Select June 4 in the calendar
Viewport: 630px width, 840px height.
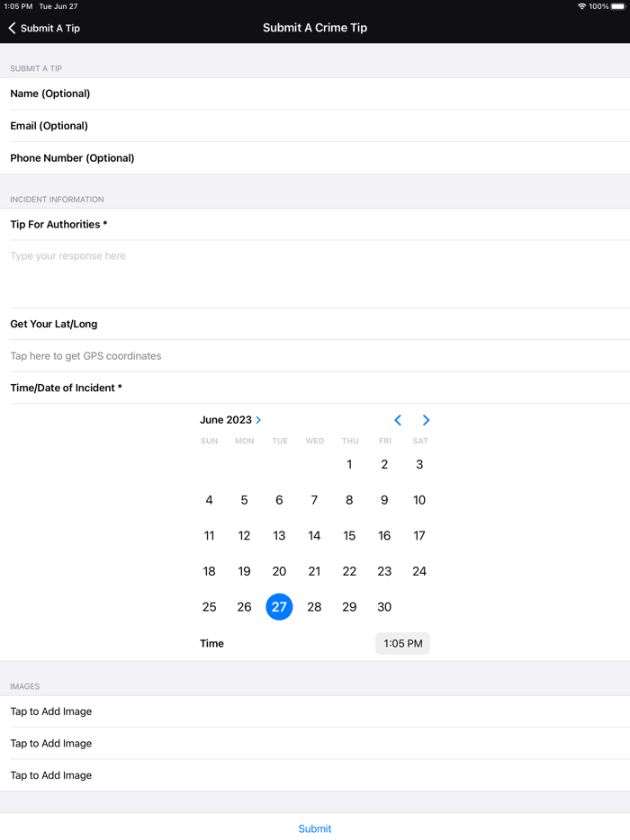(209, 500)
